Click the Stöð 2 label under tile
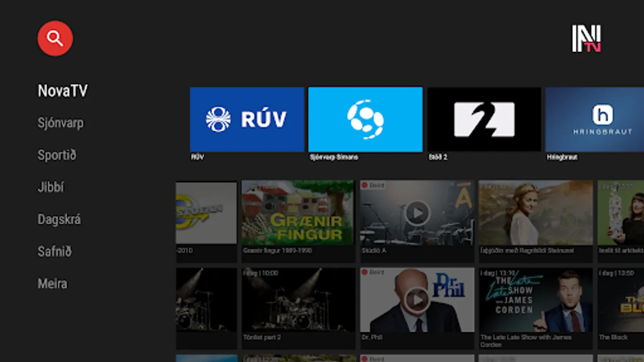 click(438, 157)
